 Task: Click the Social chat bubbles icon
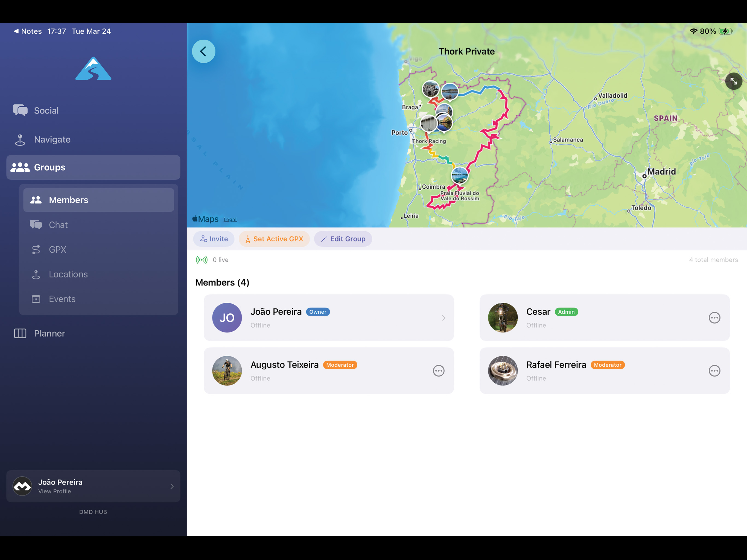pos(20,110)
